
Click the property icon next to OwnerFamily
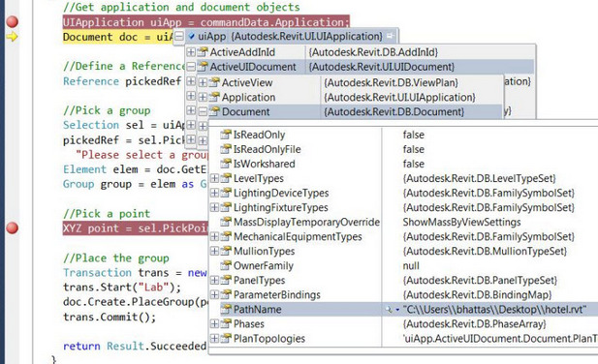tap(226, 265)
